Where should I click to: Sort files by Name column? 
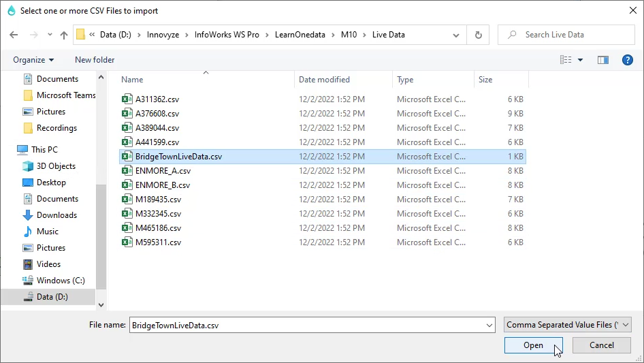coord(132,80)
